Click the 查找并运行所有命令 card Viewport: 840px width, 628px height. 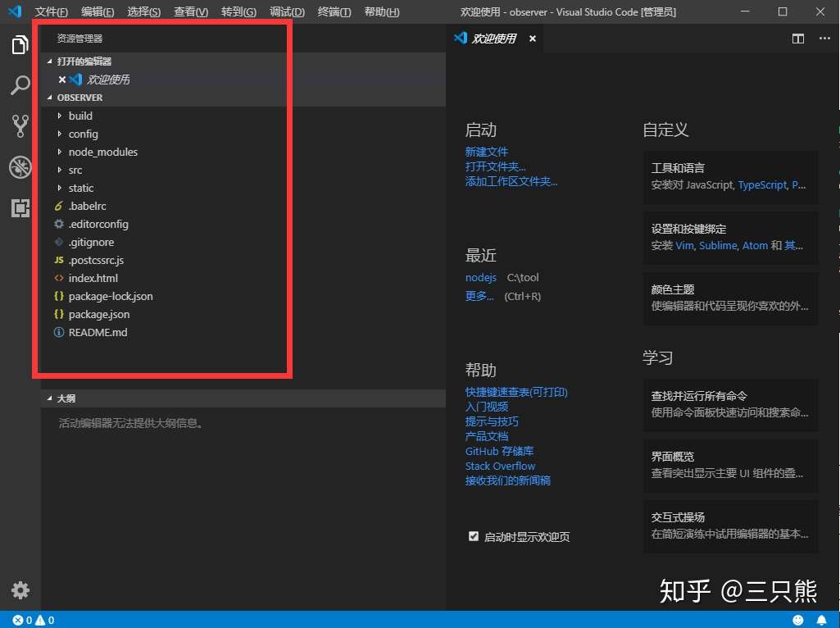[x=731, y=405]
